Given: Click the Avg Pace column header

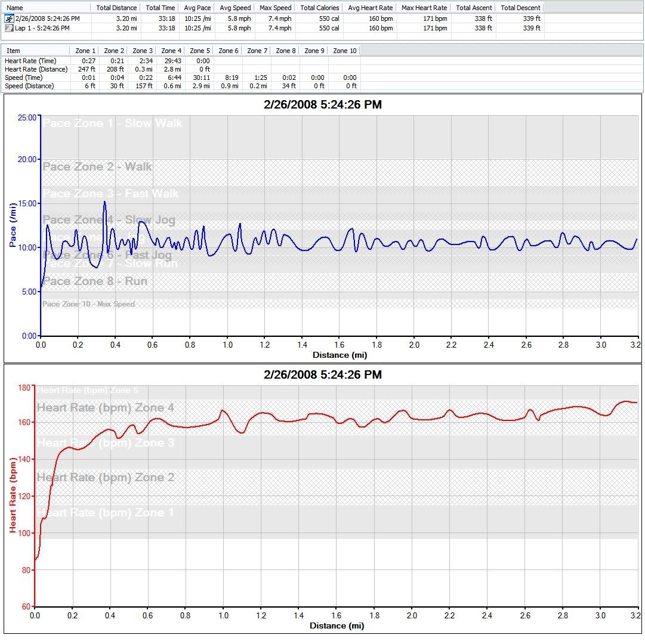Looking at the screenshot, I should pyautogui.click(x=197, y=8).
